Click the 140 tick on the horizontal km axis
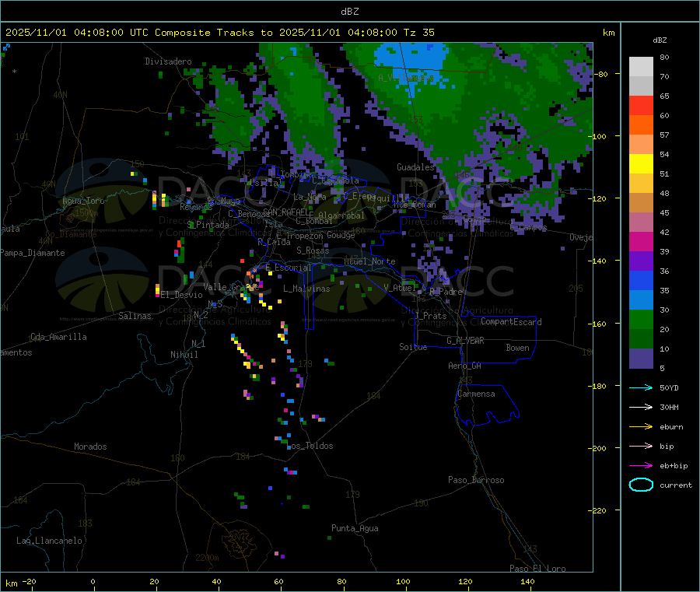Image resolution: width=700 pixels, height=592 pixels. [527, 581]
